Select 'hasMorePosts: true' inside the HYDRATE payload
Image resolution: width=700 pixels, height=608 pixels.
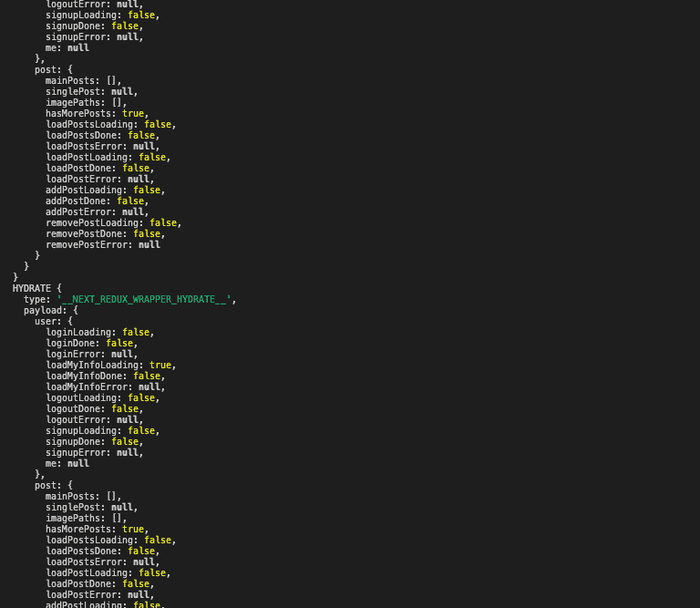click(97, 529)
